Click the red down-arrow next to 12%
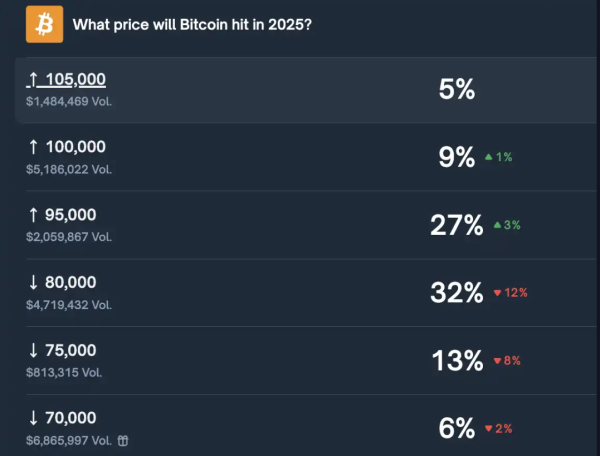The height and width of the screenshot is (456, 600). (497, 293)
